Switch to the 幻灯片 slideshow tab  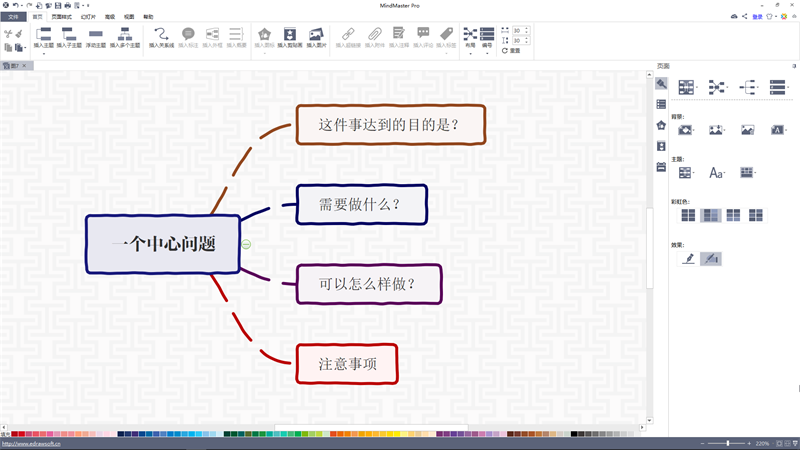point(88,17)
